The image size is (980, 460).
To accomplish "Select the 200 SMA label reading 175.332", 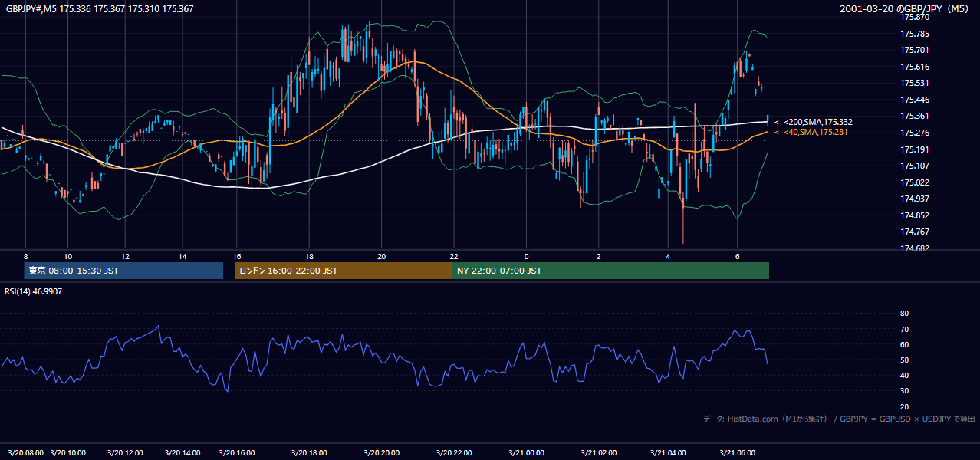I will coord(813,122).
